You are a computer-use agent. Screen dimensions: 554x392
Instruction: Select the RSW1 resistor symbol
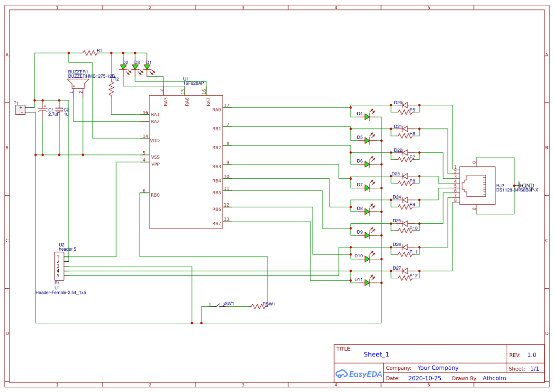pos(259,307)
